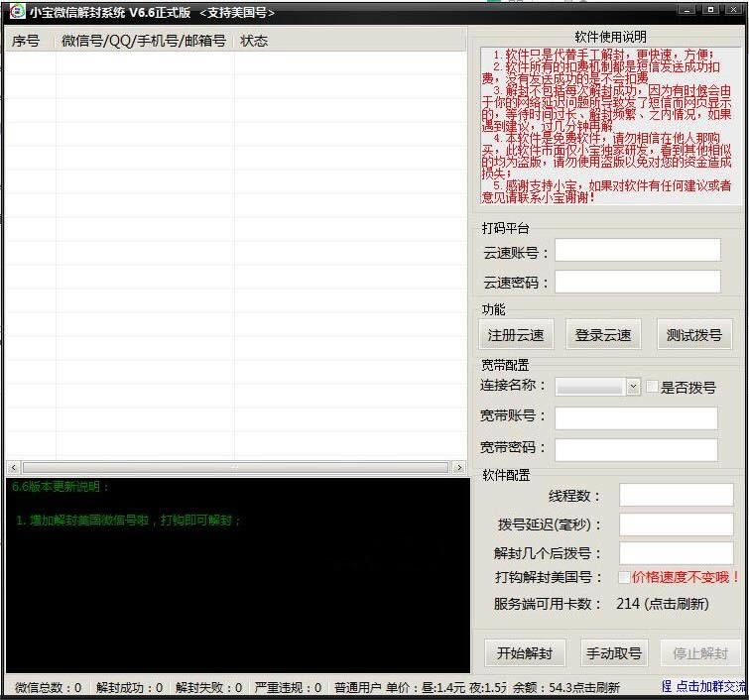Click the 测试拨号 button
Screen dimensions: 749x700
tap(693, 335)
